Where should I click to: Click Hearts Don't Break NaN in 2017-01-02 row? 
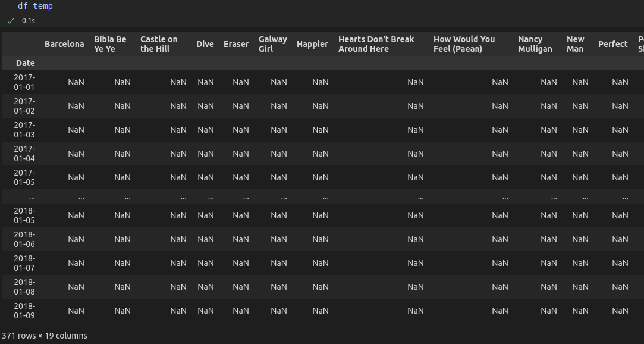pyautogui.click(x=416, y=106)
